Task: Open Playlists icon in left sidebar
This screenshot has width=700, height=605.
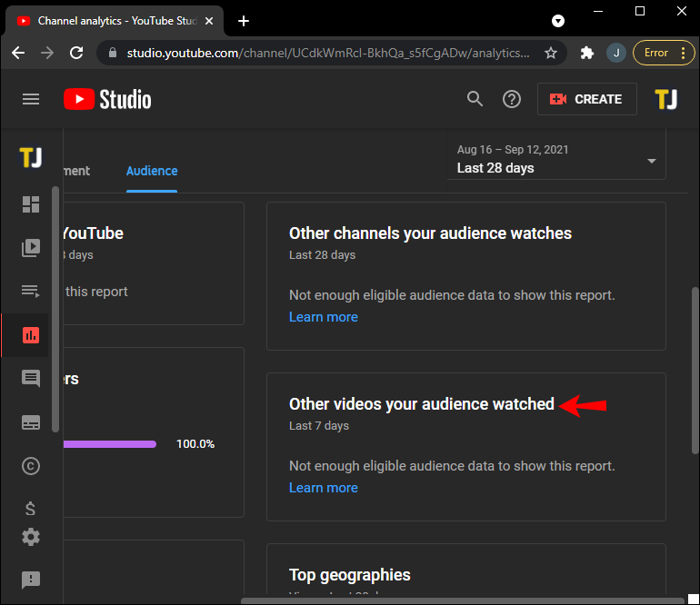Action: [x=31, y=292]
